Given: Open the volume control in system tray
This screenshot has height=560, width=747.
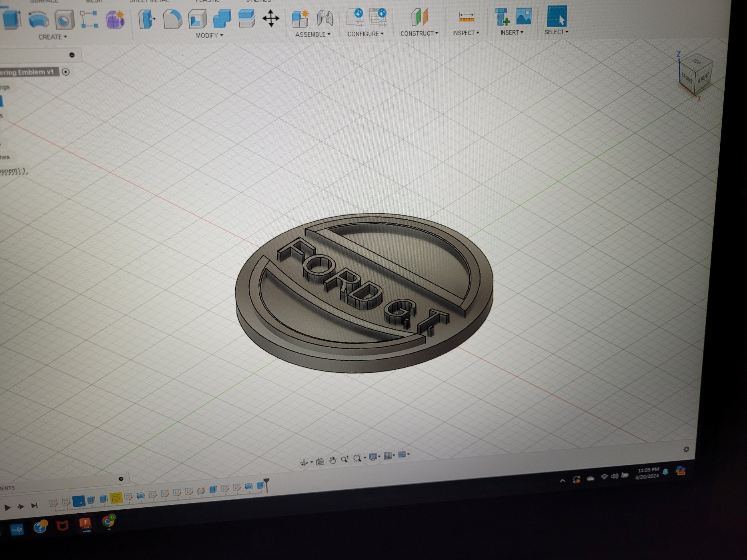Looking at the screenshot, I should tap(614, 476).
